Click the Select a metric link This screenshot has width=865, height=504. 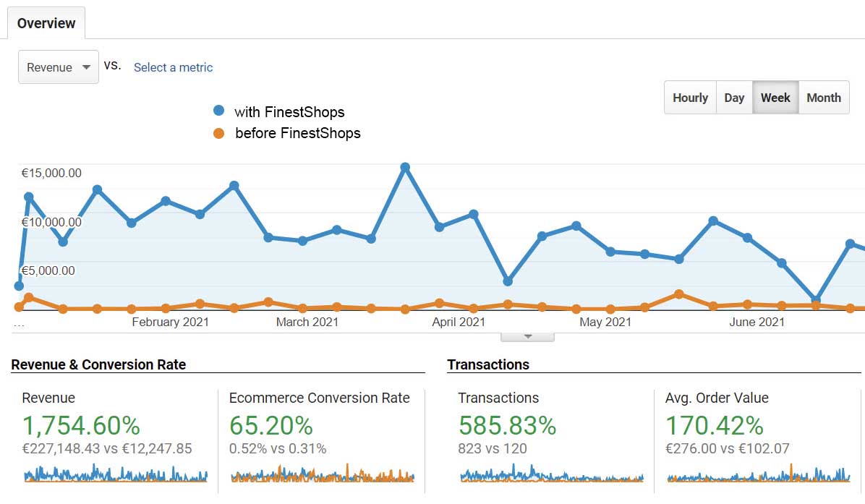click(173, 67)
